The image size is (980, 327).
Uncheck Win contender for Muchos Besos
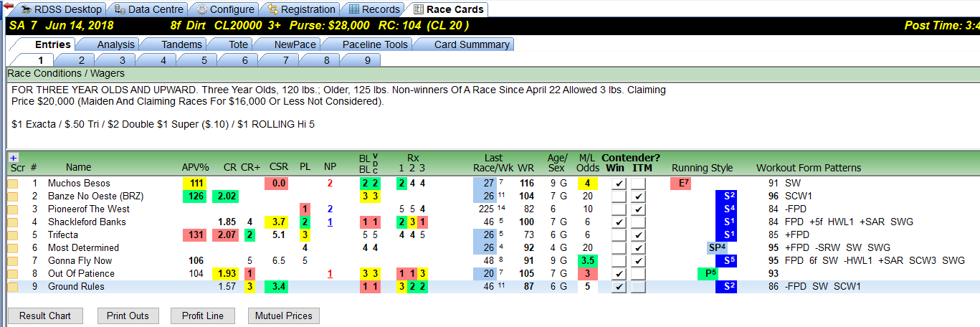pyautogui.click(x=619, y=184)
